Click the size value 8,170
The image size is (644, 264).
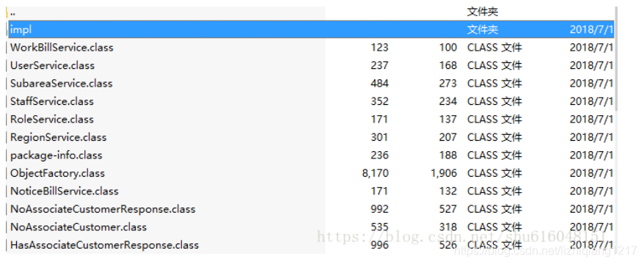point(375,174)
